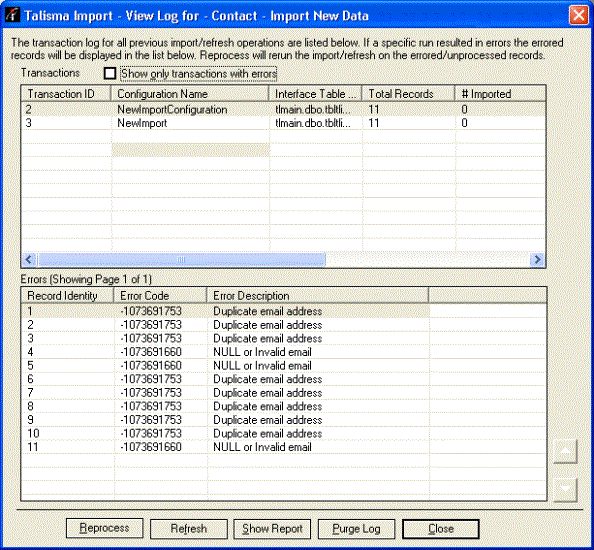Close the View Log dialog window

point(578,16)
